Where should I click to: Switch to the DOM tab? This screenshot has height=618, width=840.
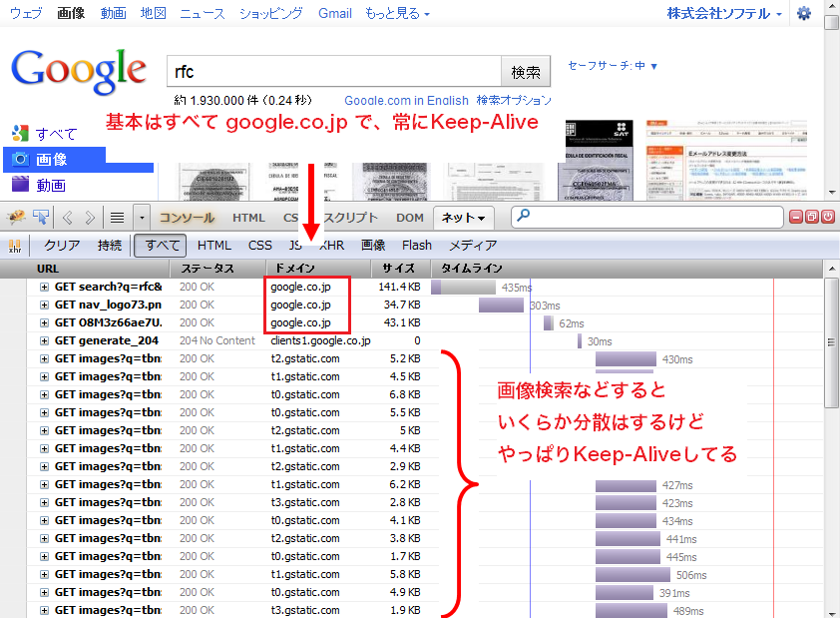410,218
